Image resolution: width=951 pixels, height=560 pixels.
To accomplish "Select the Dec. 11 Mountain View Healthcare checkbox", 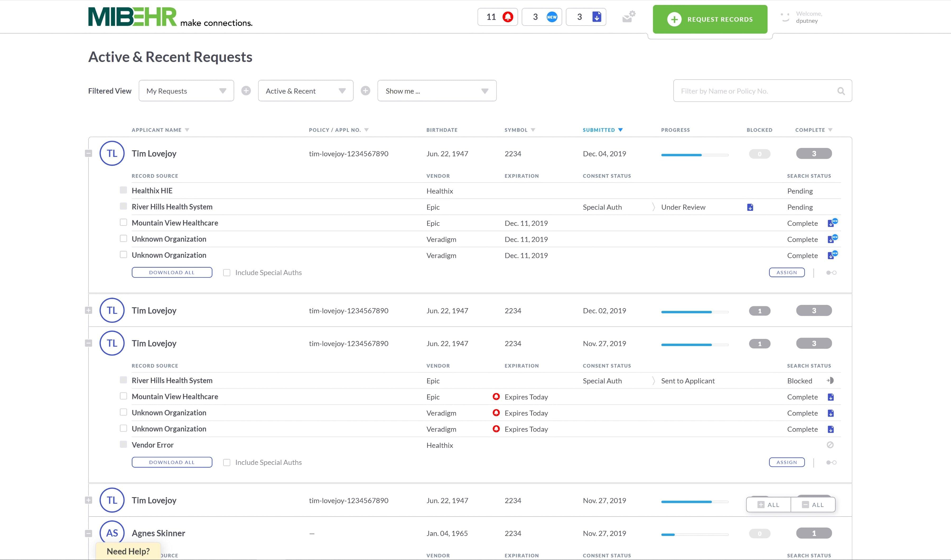I will coord(123,222).
